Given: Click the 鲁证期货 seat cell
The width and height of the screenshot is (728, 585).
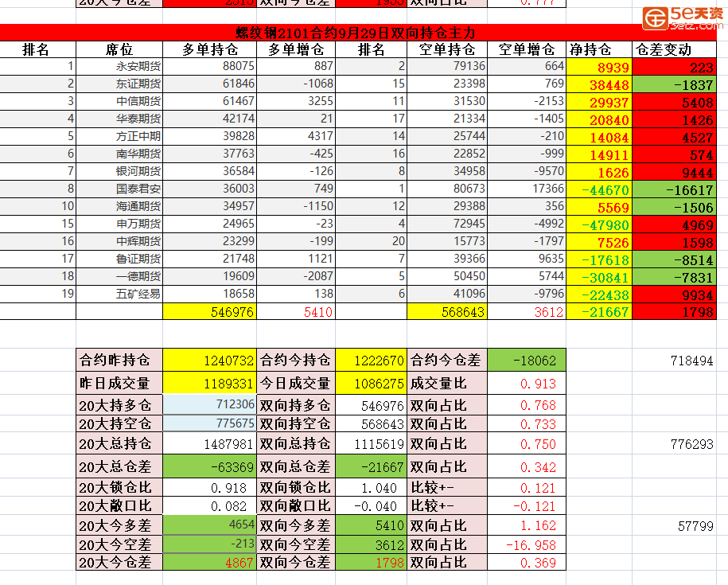Looking at the screenshot, I should 119,259.
